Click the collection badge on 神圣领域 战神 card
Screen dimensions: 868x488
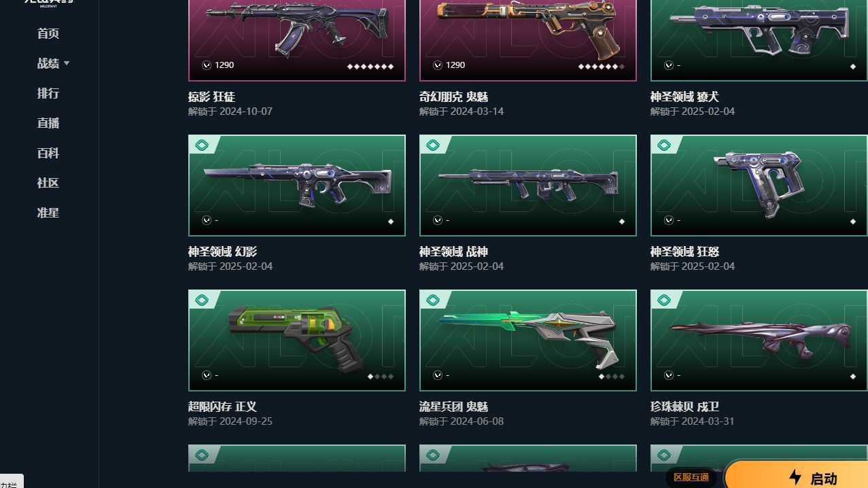[432, 145]
